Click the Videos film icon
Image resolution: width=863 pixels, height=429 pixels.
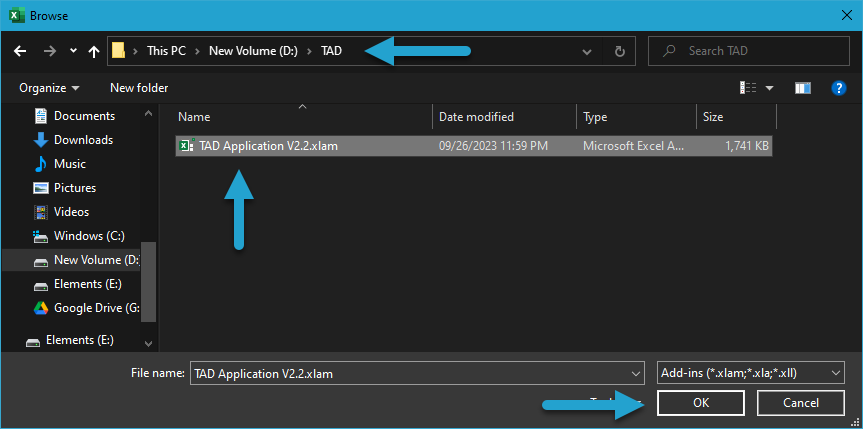tap(41, 212)
